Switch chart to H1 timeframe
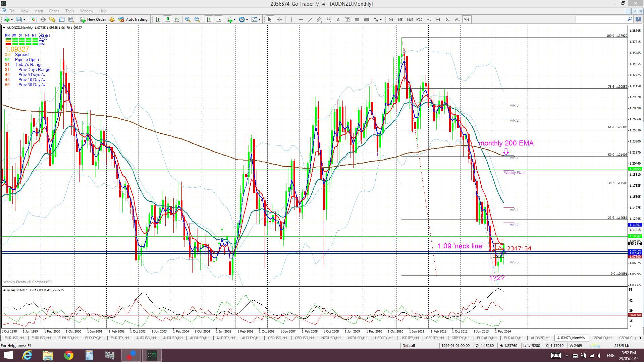 [x=429, y=19]
